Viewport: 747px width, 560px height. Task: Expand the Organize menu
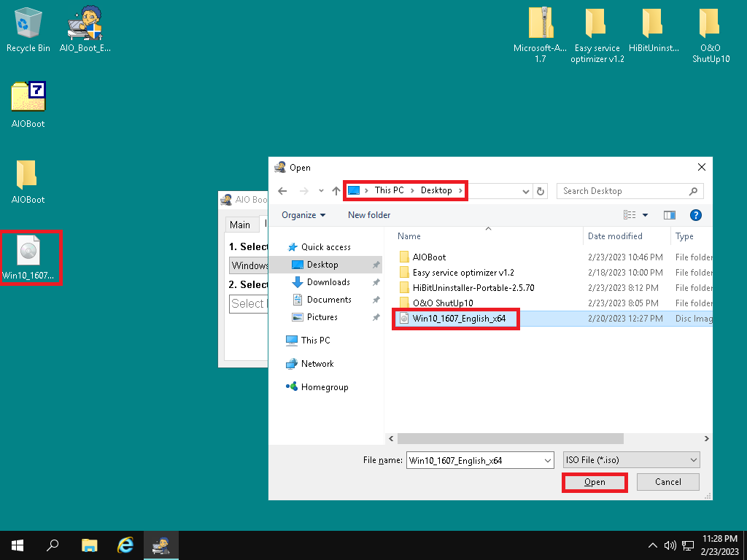click(303, 215)
